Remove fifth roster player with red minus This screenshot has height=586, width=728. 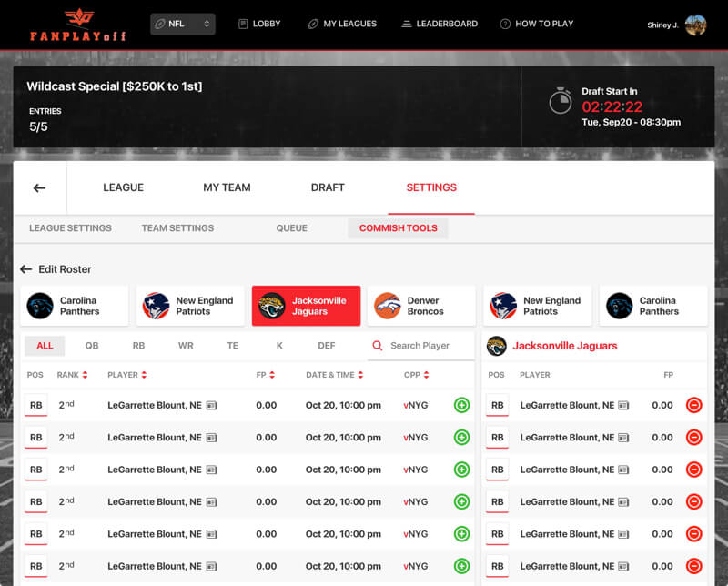(x=693, y=533)
